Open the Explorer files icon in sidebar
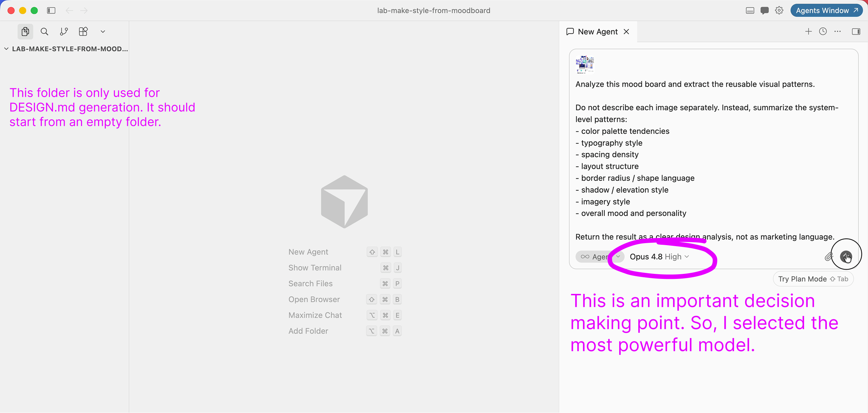Viewport: 868px width, 413px height. click(25, 32)
